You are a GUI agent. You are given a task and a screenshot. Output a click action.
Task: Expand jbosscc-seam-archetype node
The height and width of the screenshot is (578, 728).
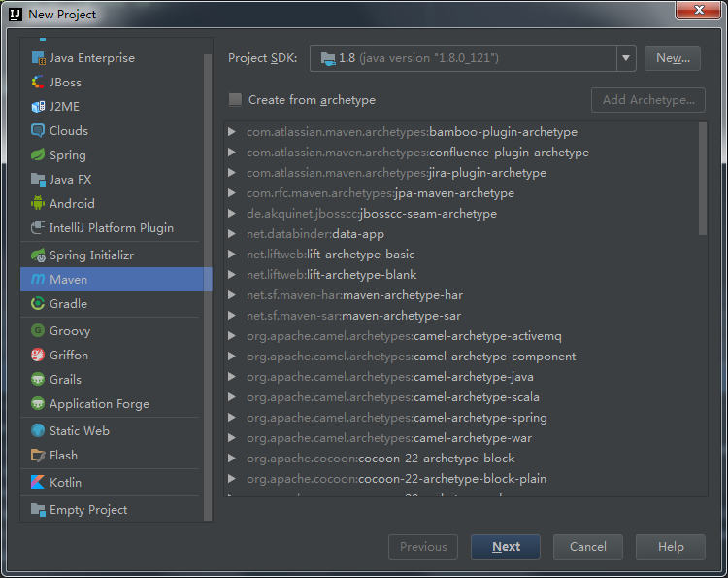(x=232, y=214)
